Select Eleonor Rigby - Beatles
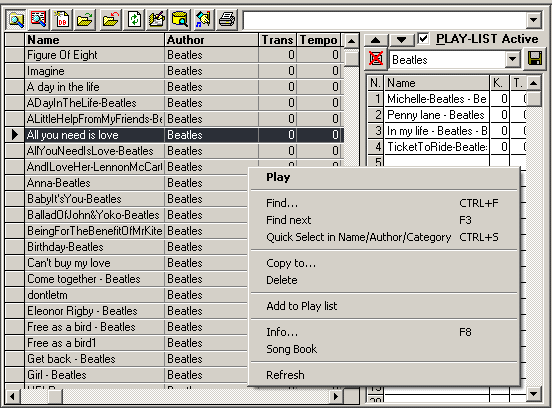This screenshot has height=408, width=552. coord(94,311)
